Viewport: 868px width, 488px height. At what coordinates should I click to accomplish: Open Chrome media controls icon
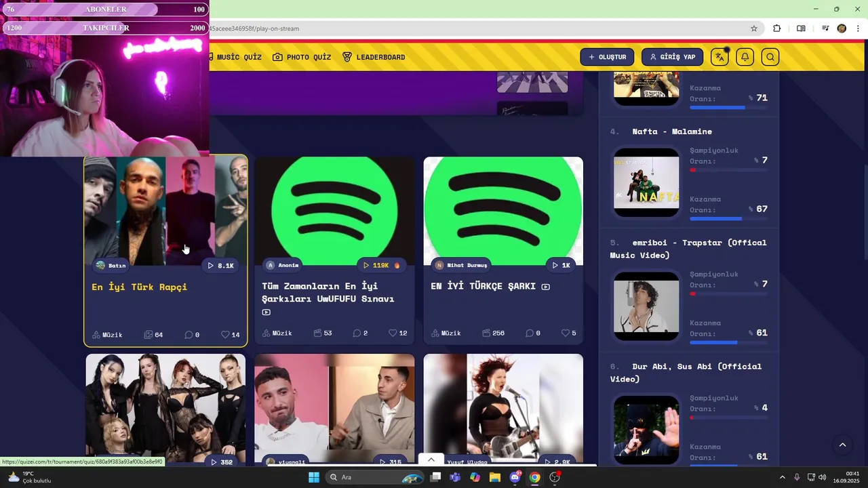tap(825, 28)
